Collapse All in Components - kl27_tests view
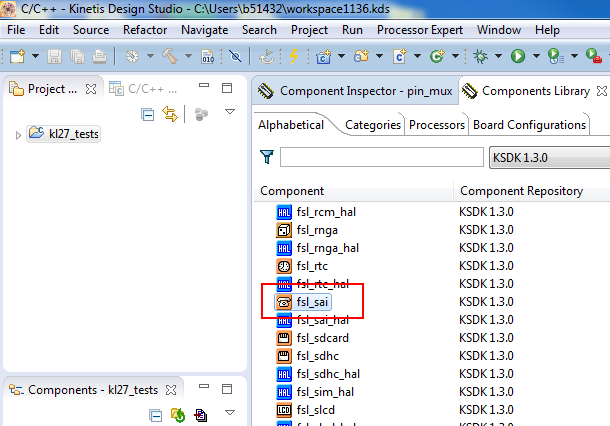Viewport: 610px width, 426px height. click(155, 416)
